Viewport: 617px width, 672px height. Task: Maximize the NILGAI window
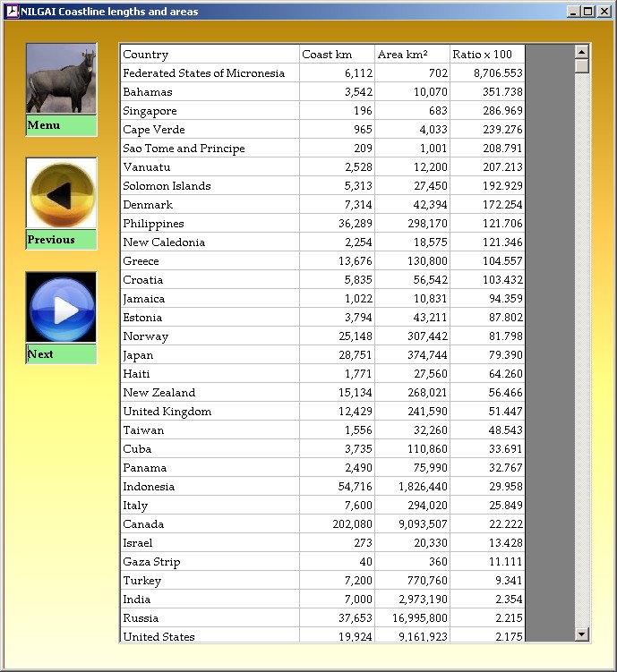click(587, 12)
